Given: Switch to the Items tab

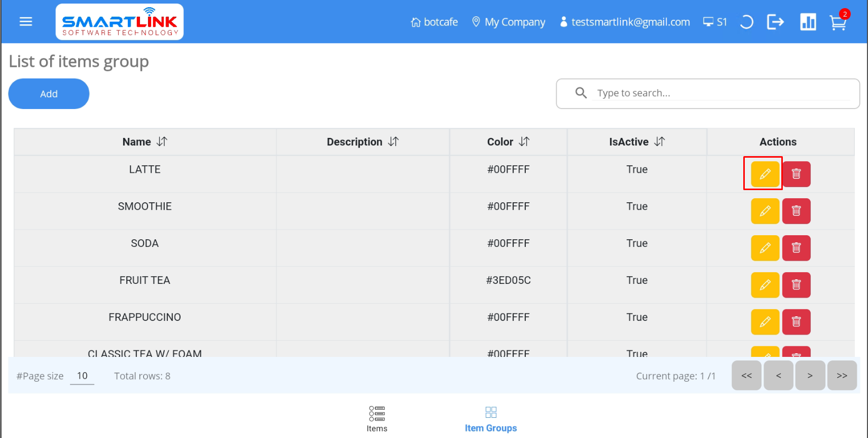Looking at the screenshot, I should tap(377, 419).
